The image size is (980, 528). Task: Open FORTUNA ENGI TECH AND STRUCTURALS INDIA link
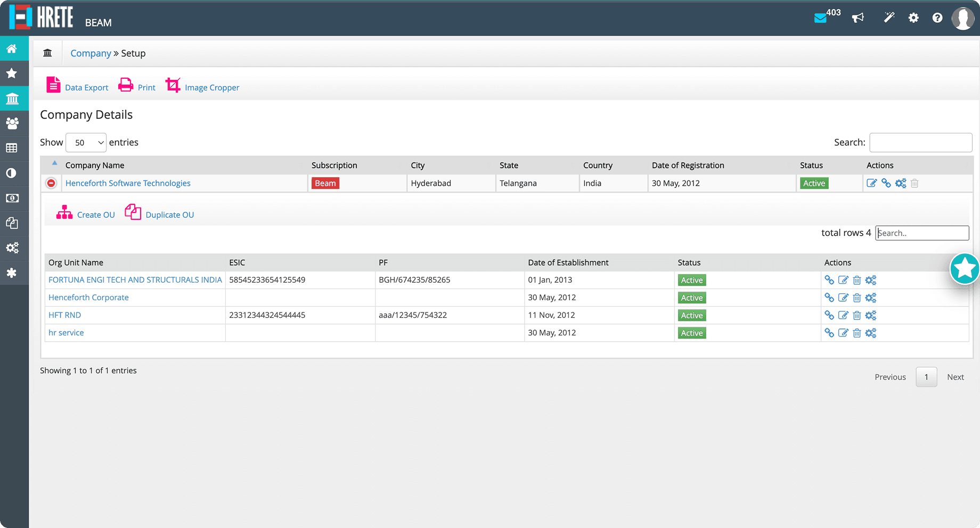point(135,280)
